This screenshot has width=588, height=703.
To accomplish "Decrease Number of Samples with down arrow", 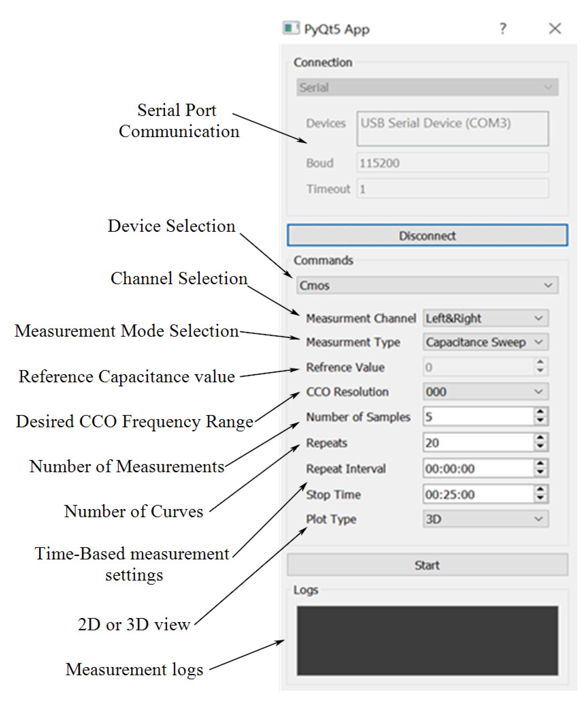I will click(x=540, y=420).
